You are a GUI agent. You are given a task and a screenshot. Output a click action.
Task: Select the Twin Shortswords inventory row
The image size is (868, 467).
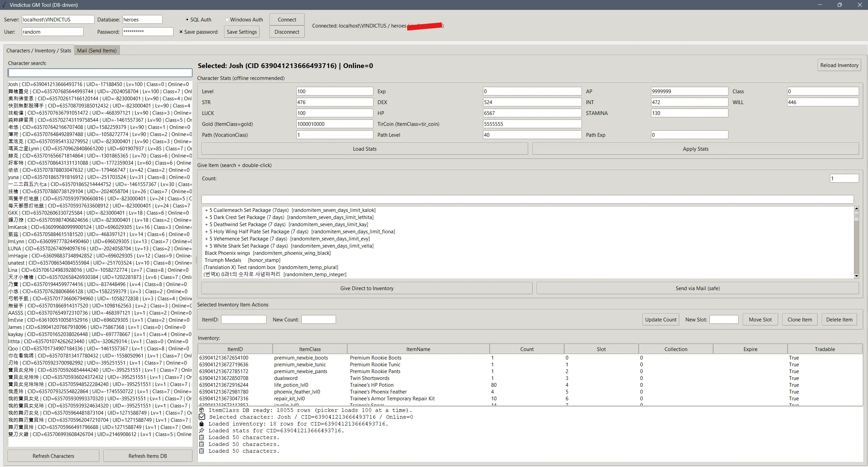pos(530,378)
